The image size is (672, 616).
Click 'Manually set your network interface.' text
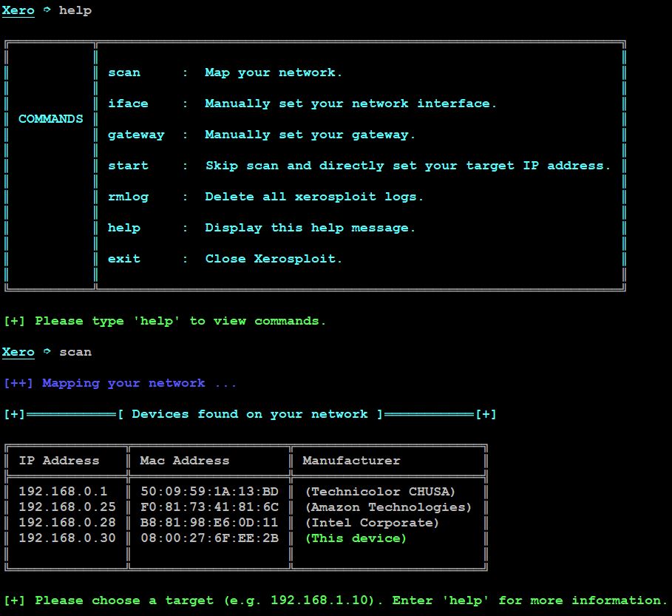[350, 104]
